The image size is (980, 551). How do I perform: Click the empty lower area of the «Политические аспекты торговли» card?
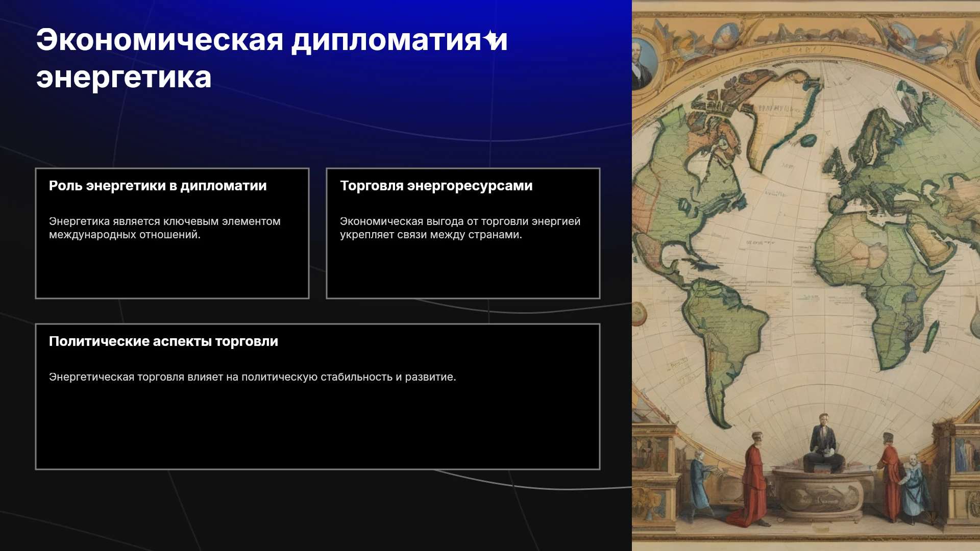pos(317,429)
